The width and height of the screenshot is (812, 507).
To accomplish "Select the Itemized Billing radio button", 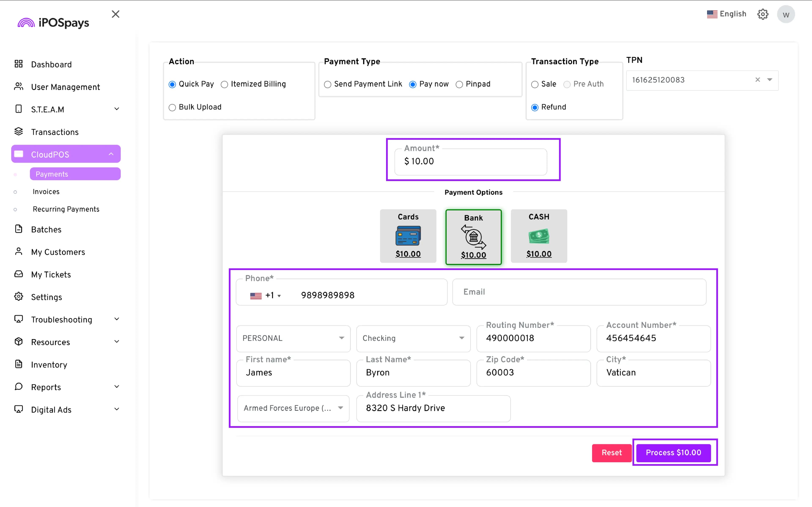I will point(225,84).
